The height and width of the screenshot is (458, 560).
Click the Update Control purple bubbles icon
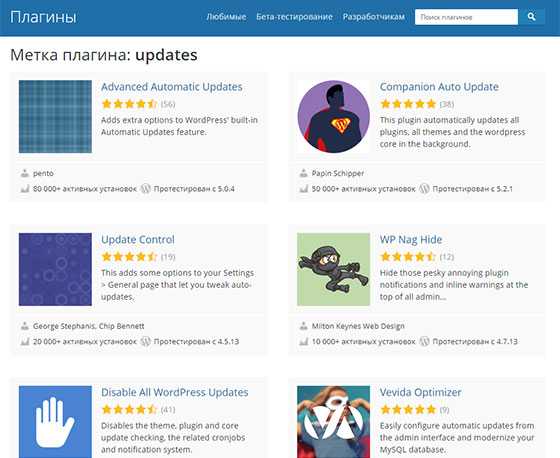pos(55,269)
